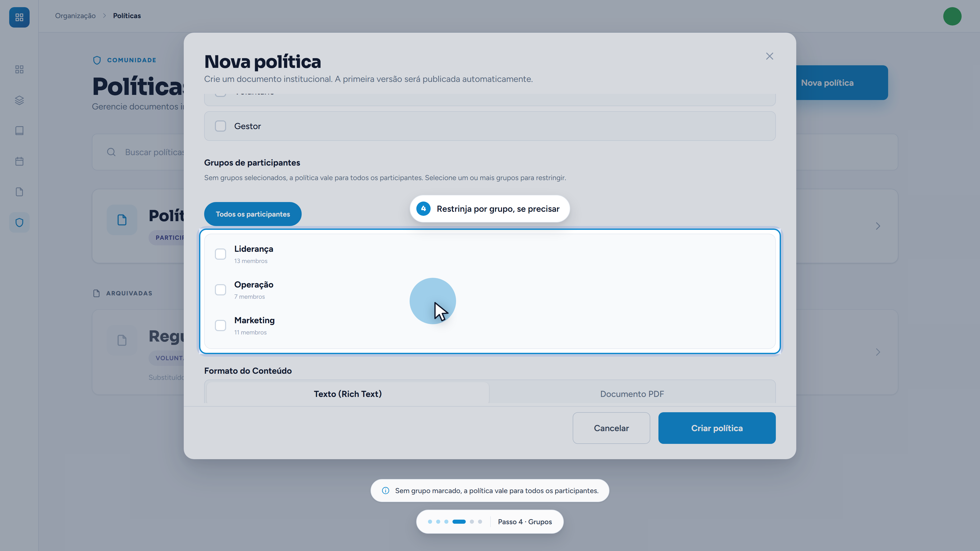This screenshot has height=551, width=980.
Task: Click the Liderança group name
Action: coord(253,249)
